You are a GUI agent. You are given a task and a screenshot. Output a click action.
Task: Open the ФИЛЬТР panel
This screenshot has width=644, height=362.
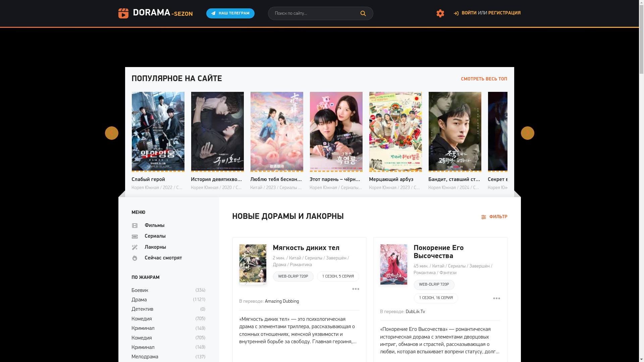click(494, 217)
